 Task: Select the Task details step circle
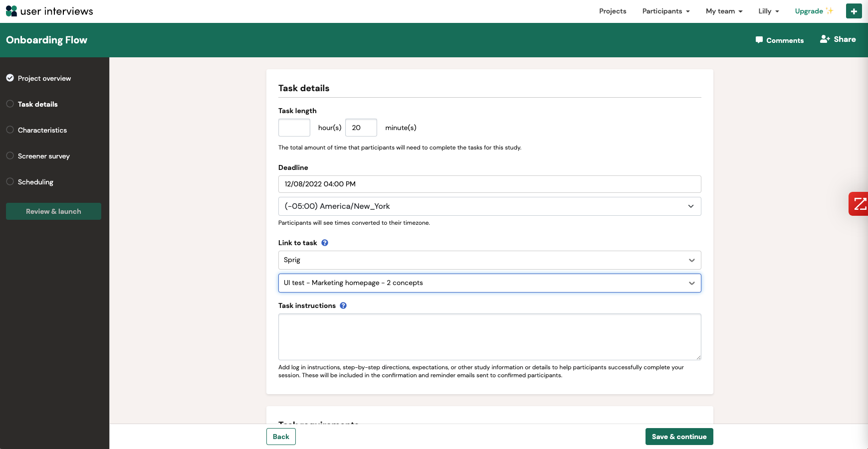pos(10,104)
